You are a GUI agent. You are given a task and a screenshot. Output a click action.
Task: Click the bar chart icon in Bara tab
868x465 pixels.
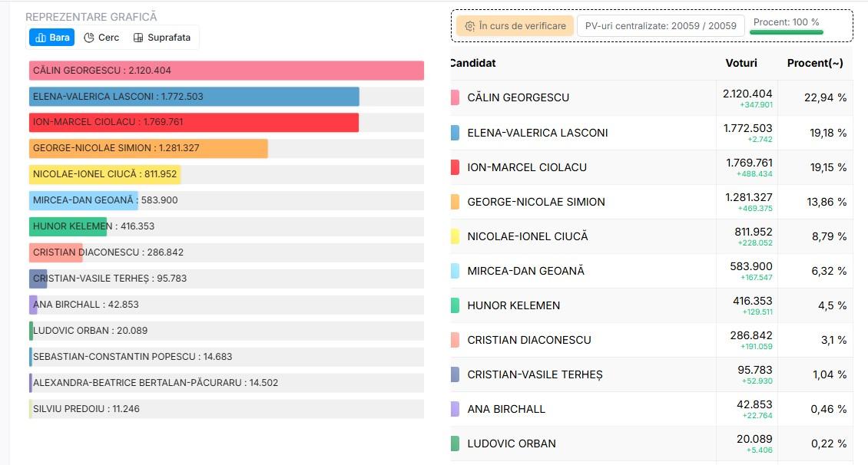click(41, 38)
